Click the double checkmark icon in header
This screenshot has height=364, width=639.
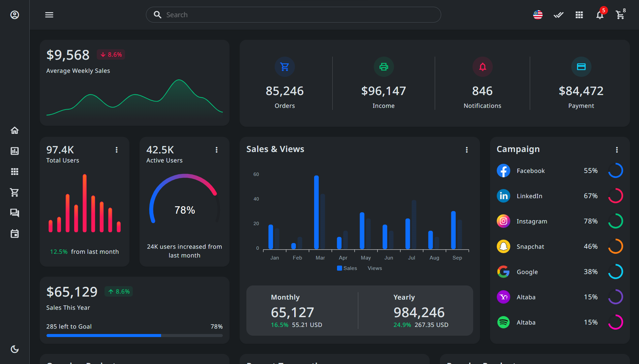(558, 15)
